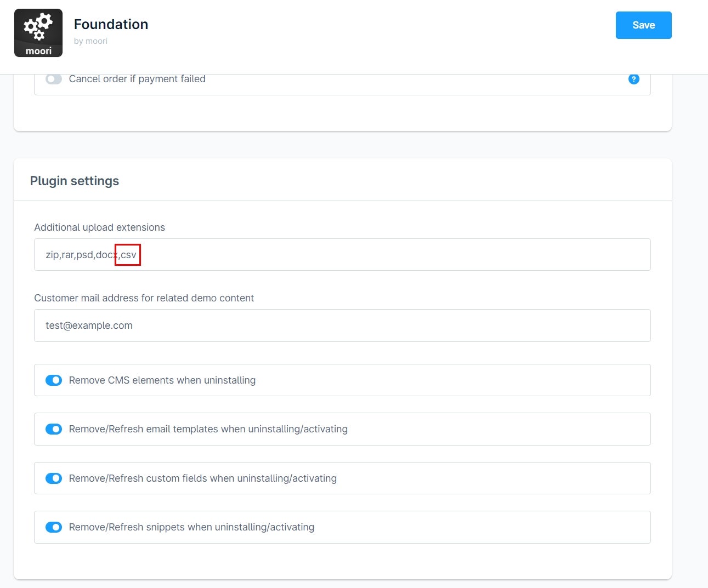Click the moori gears plugin logo
The width and height of the screenshot is (708, 588).
tap(38, 33)
